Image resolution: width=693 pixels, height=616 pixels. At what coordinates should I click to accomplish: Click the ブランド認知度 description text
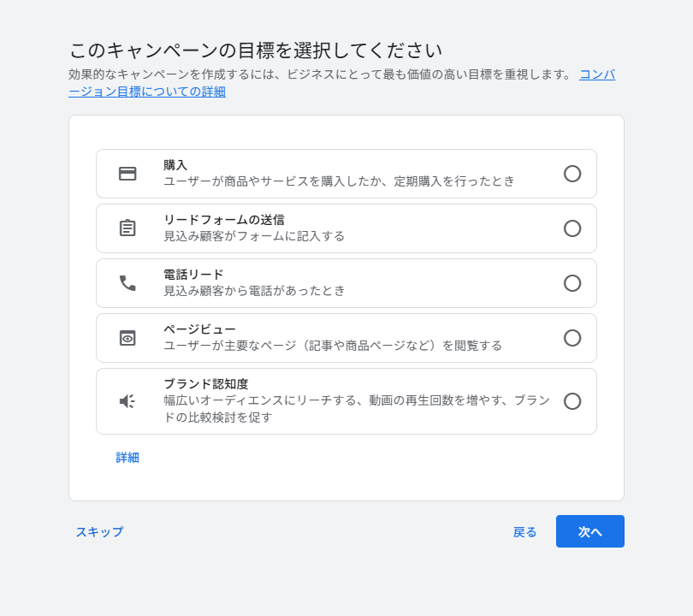356,409
